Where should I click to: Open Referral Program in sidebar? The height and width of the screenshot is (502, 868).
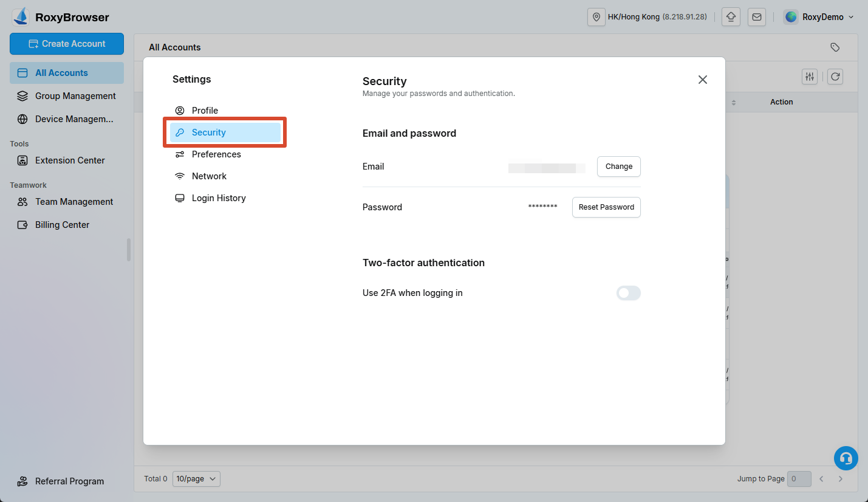[x=67, y=481]
